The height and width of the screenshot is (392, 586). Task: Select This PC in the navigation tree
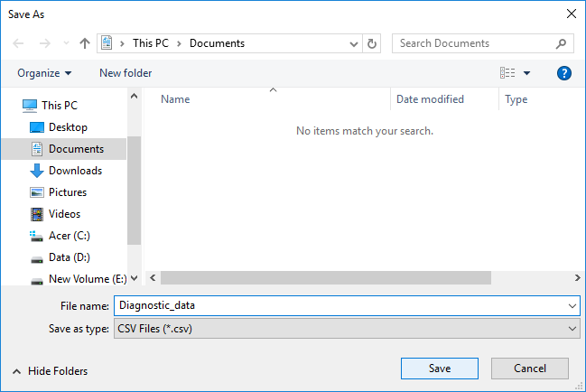(50, 106)
